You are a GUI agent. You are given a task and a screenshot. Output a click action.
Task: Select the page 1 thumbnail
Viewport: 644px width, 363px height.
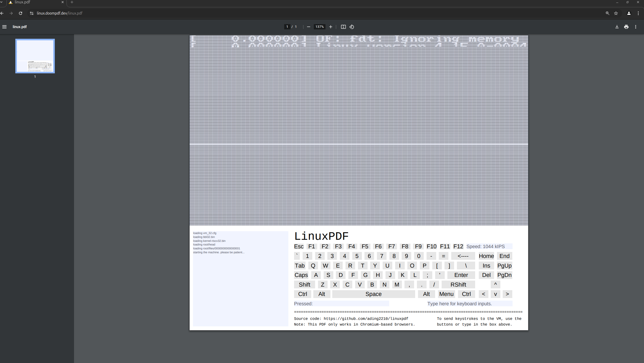[35, 56]
